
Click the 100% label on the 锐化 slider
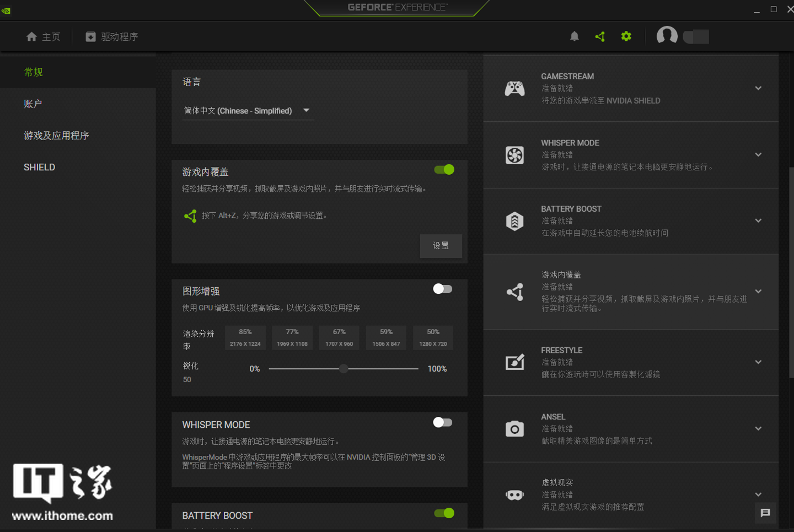click(437, 369)
